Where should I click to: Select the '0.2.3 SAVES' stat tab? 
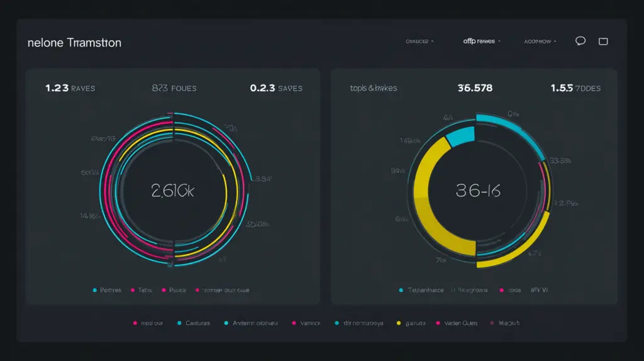275,88
